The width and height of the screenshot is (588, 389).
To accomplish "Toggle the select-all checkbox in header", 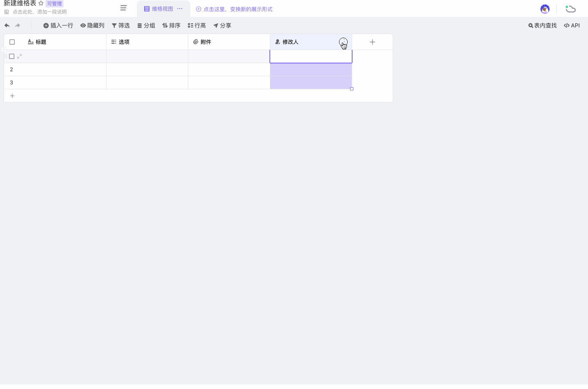I will tap(12, 42).
